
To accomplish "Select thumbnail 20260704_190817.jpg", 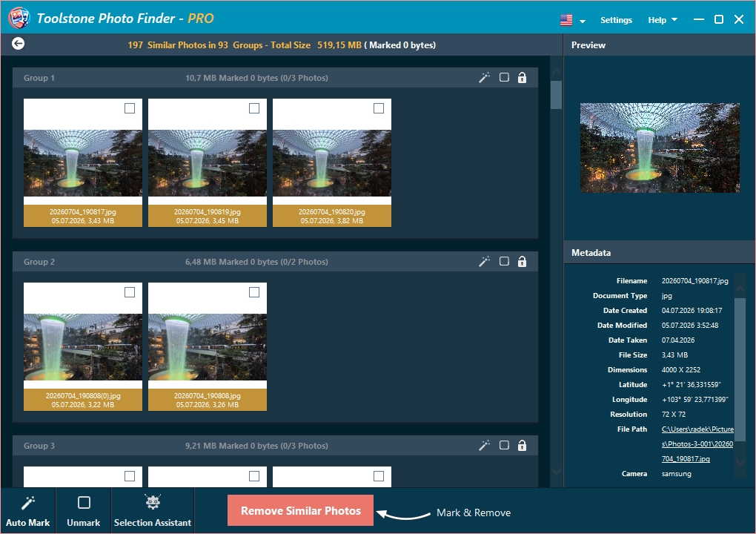I will pyautogui.click(x=83, y=163).
